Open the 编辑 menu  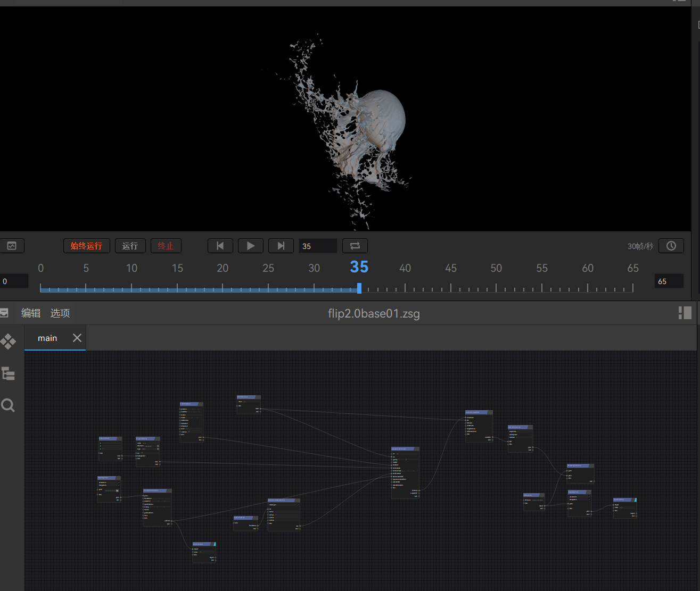click(31, 313)
